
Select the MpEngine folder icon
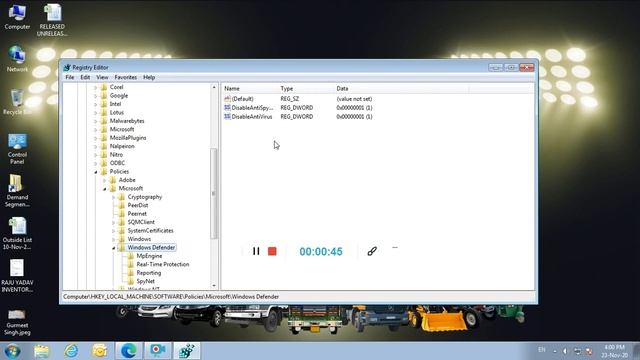pos(131,256)
